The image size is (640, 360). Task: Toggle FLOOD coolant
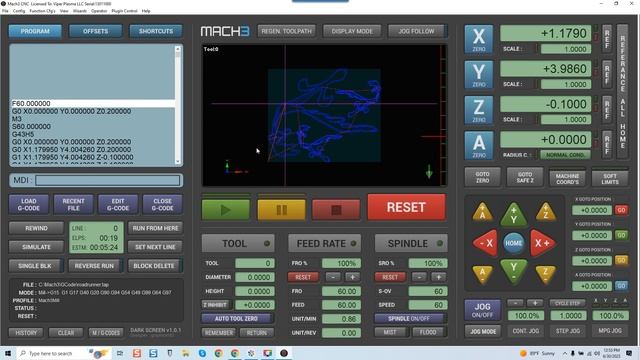point(428,332)
